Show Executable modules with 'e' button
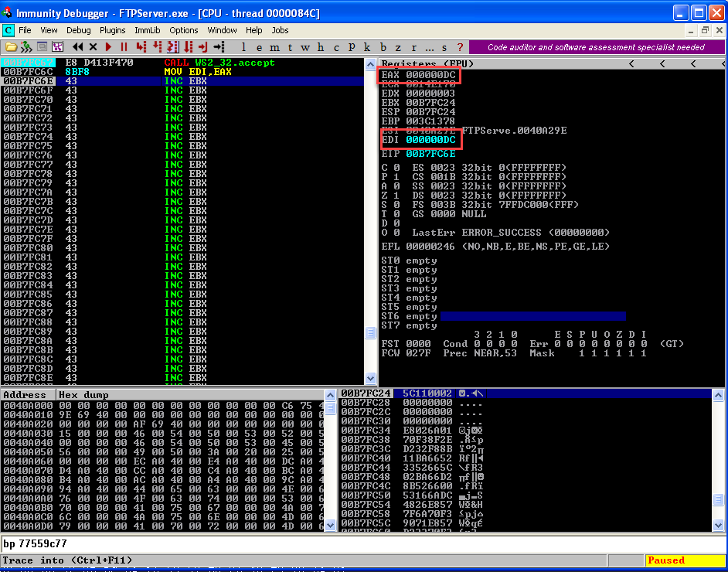Screen dimensions: 728x572 click(x=259, y=47)
